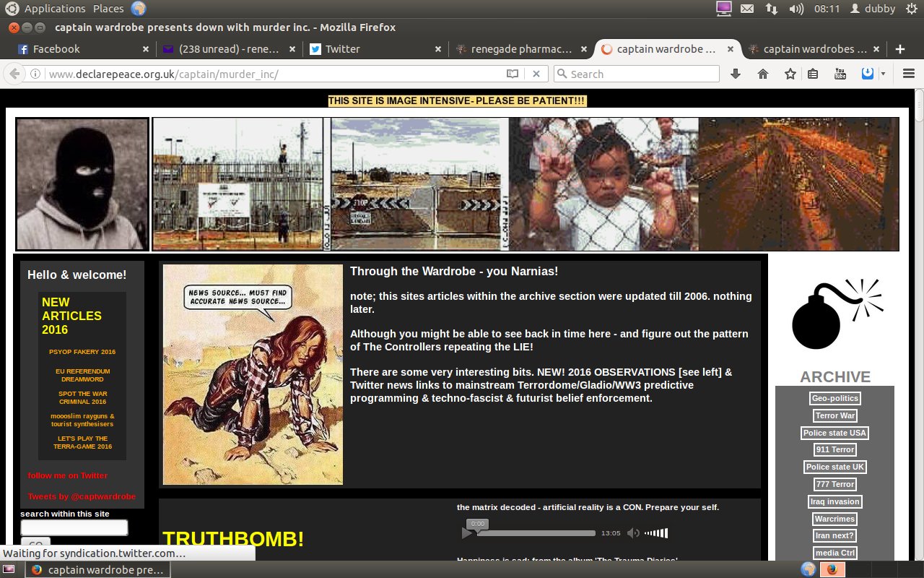The height and width of the screenshot is (578, 924).
Task: Go to the Firefox home page icon
Action: coord(763,74)
